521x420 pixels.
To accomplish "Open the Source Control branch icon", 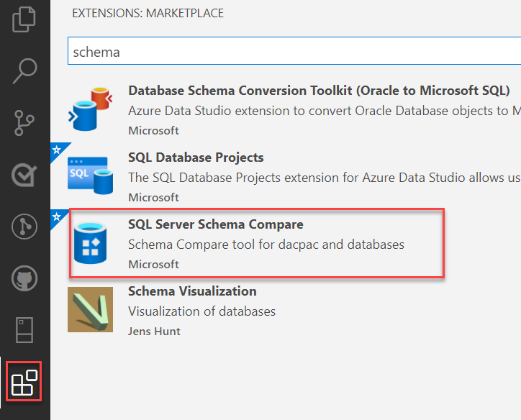I will pyautogui.click(x=24, y=122).
